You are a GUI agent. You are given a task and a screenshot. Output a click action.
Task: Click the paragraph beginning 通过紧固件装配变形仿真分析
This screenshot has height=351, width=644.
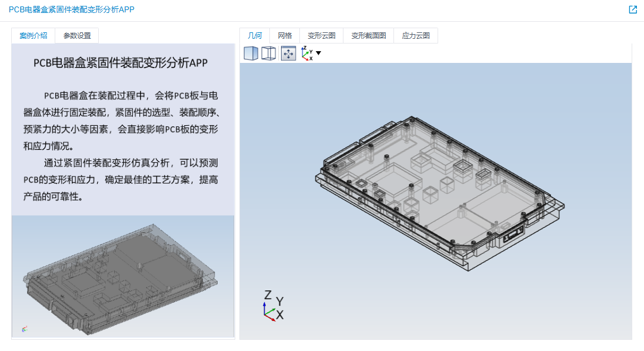coord(121,180)
